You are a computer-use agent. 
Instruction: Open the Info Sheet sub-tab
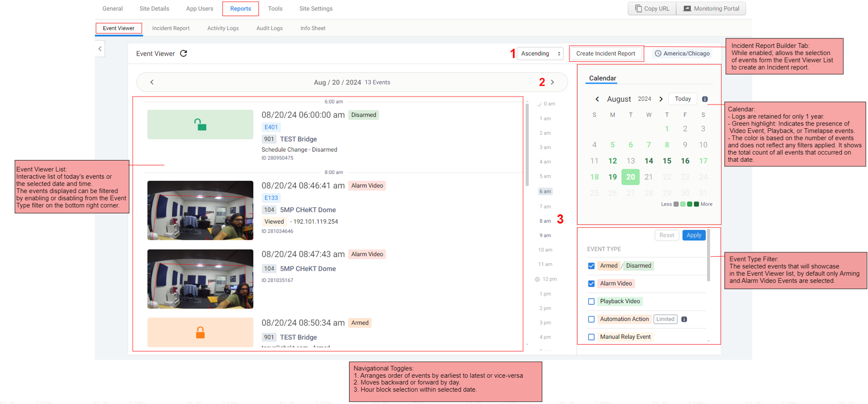click(313, 28)
